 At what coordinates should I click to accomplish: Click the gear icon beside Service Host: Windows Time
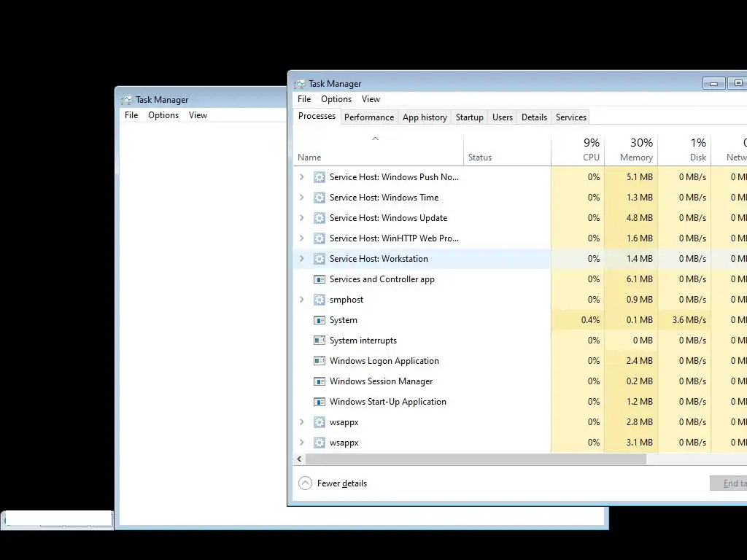(320, 198)
